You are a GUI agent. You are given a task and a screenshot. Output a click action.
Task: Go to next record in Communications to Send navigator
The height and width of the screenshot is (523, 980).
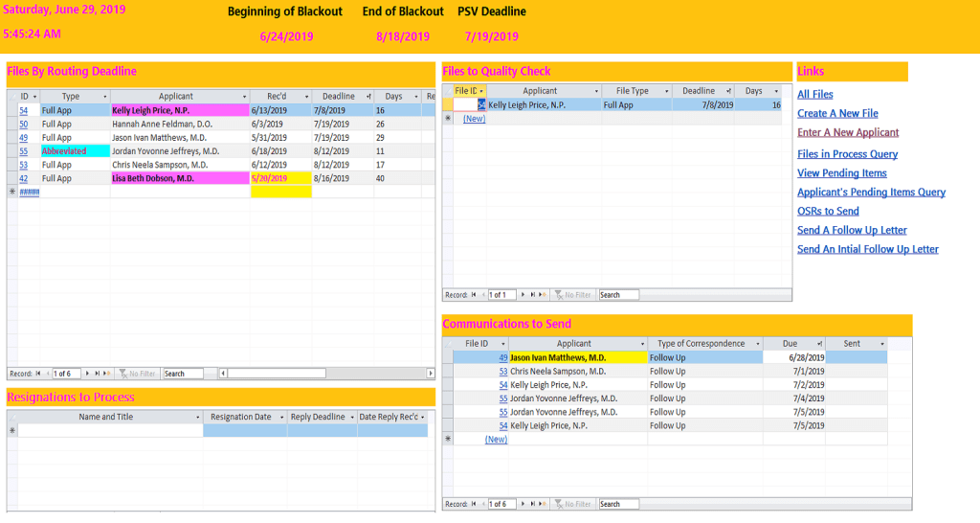click(523, 504)
